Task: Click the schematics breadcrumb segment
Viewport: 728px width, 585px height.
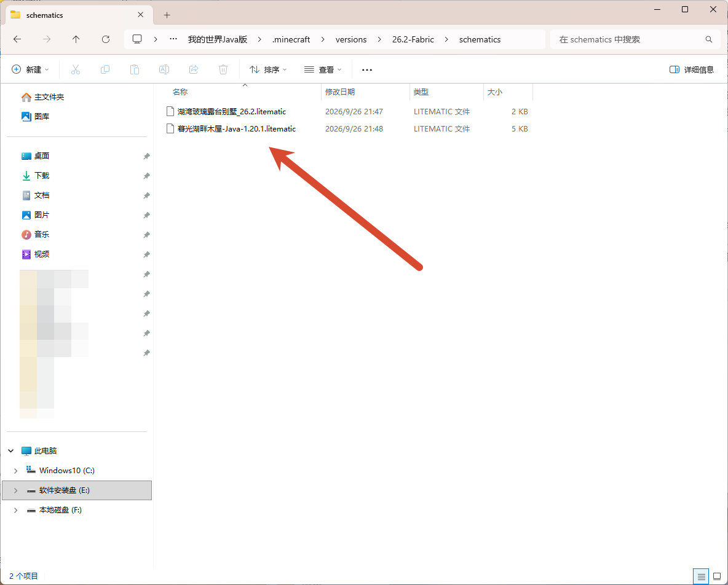Action: [x=480, y=39]
